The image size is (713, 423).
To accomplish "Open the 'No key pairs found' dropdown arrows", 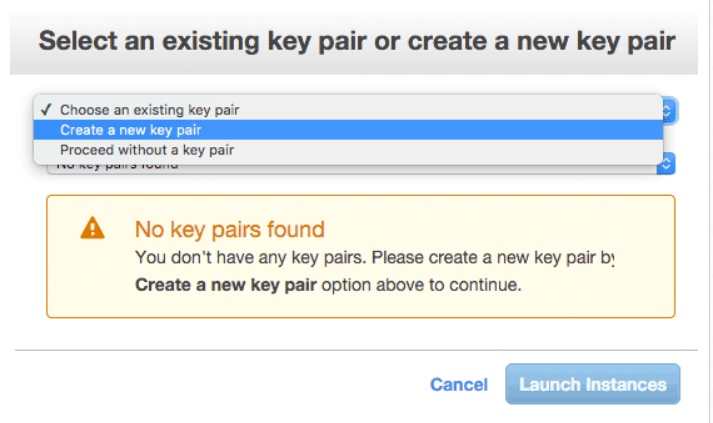I will [666, 164].
